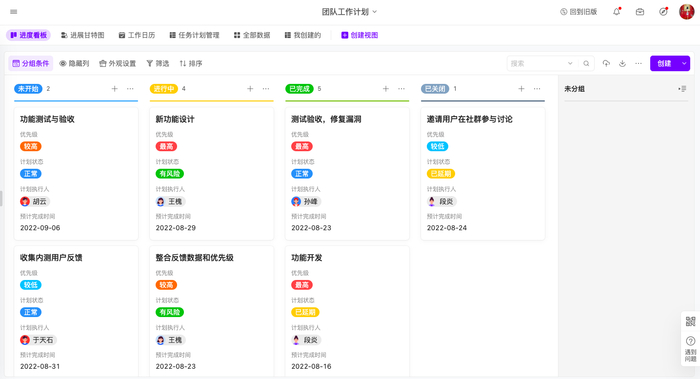Open more options for the 已关闭 column
Image resolution: width=700 pixels, height=379 pixels.
537,89
